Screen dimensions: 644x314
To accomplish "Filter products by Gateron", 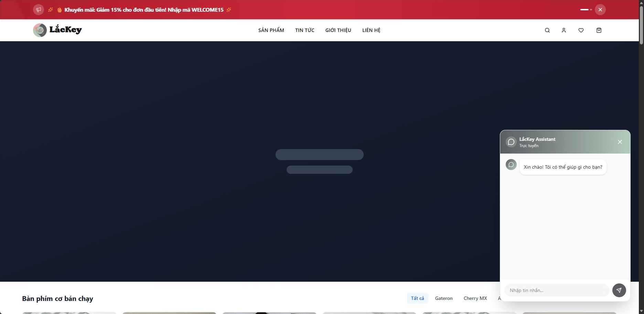I will 444,298.
